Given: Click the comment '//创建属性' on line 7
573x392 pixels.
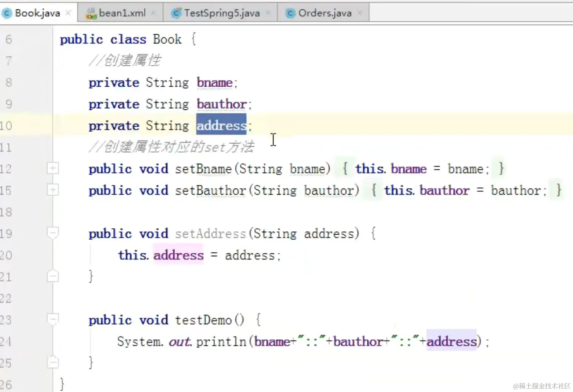Looking at the screenshot, I should click(x=125, y=61).
